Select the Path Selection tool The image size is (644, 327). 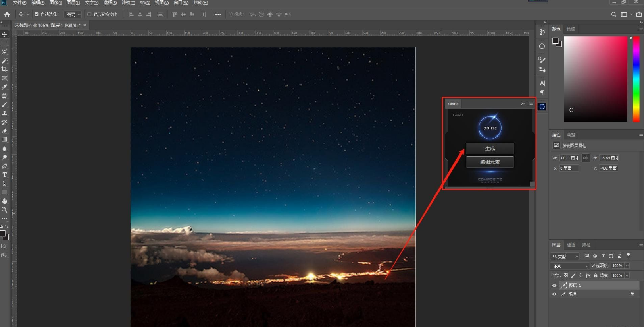[4, 184]
